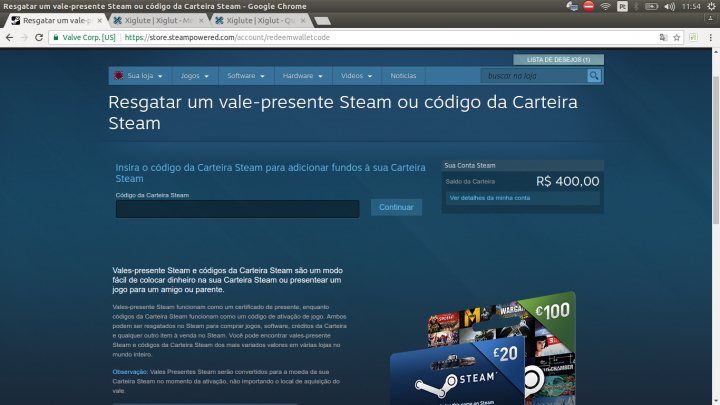Switch to the Resgatar um vale tab
The image size is (720, 405).
pos(57,21)
